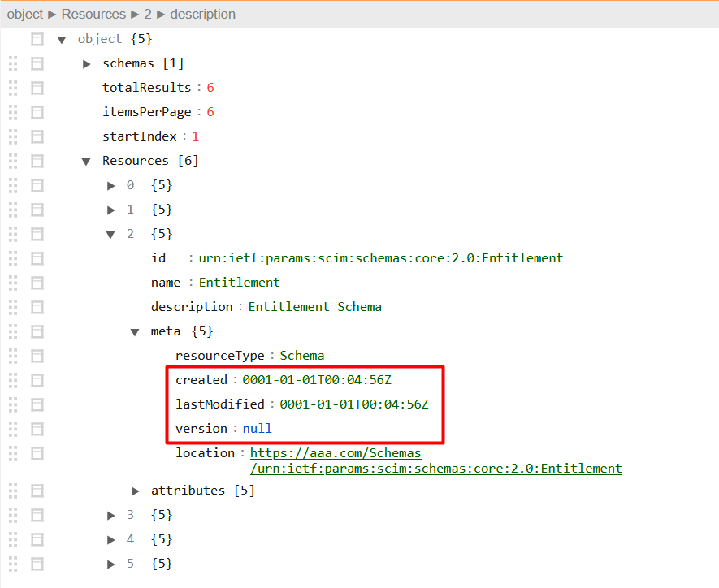719x588 pixels.
Task: Expand Resources item 1
Action: click(x=110, y=210)
